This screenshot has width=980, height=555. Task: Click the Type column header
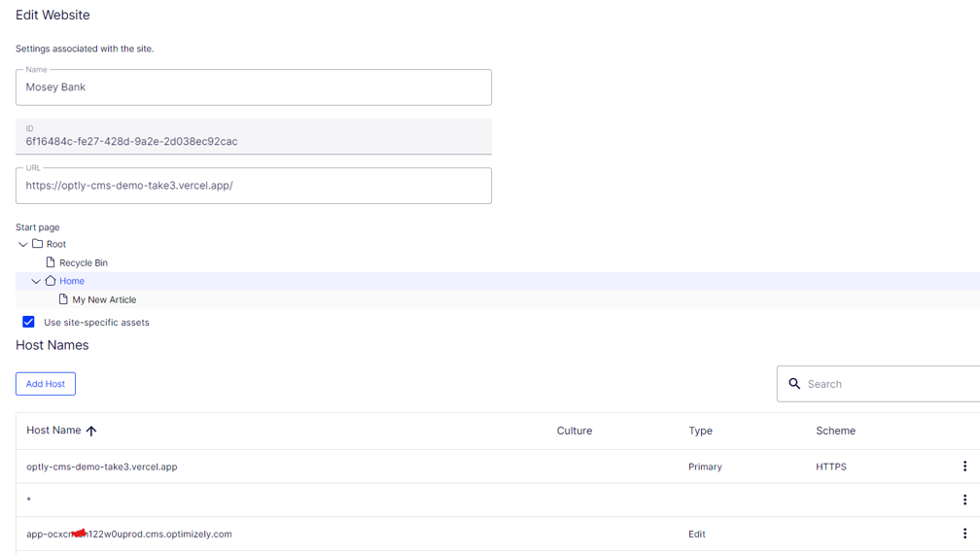(x=700, y=431)
